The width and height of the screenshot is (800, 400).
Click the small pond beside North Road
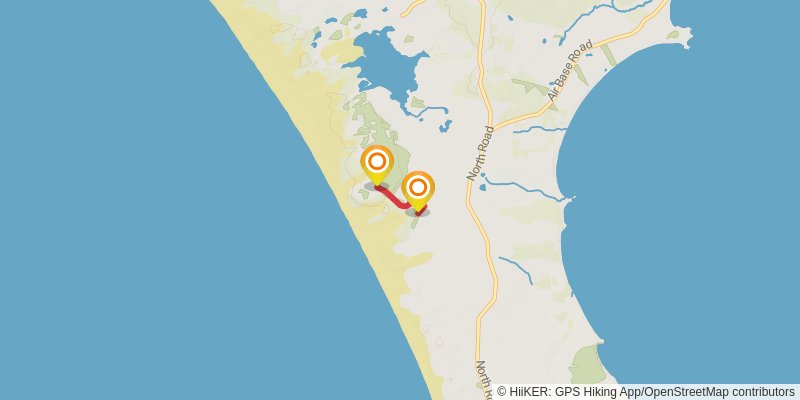click(x=482, y=188)
